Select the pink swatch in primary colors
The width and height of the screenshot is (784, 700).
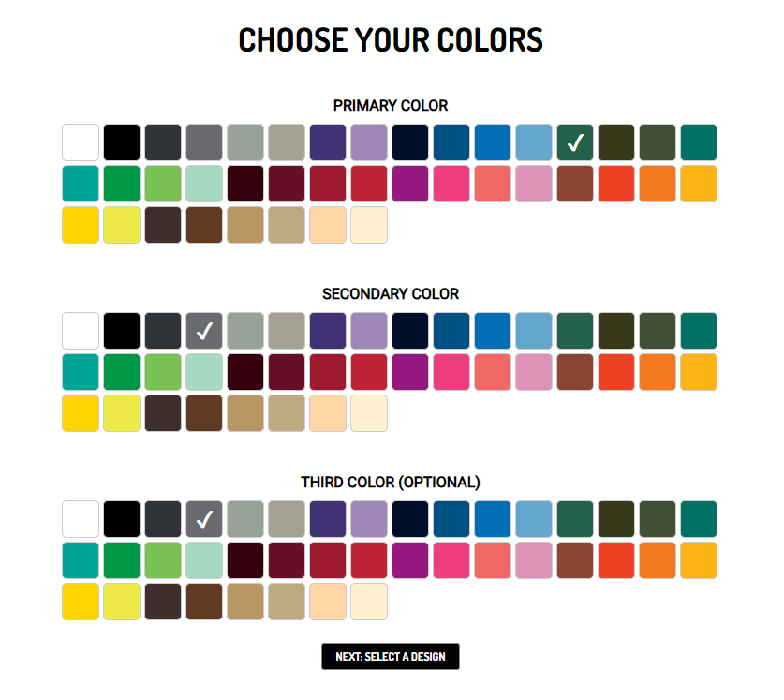coord(451,183)
